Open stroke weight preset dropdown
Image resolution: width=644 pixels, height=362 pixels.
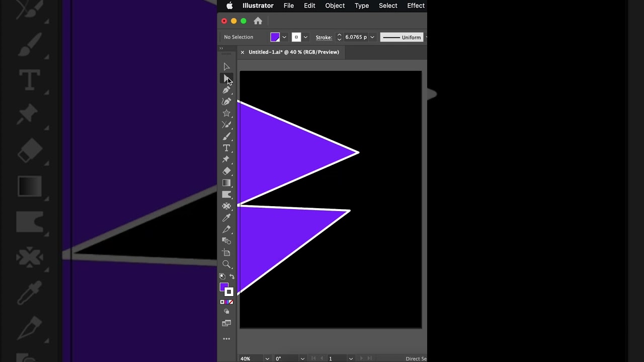click(372, 37)
